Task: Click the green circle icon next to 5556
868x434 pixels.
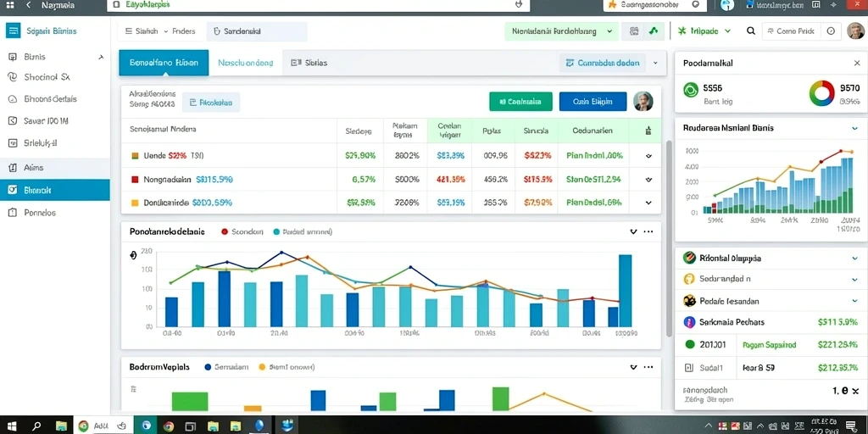Action: [690, 90]
